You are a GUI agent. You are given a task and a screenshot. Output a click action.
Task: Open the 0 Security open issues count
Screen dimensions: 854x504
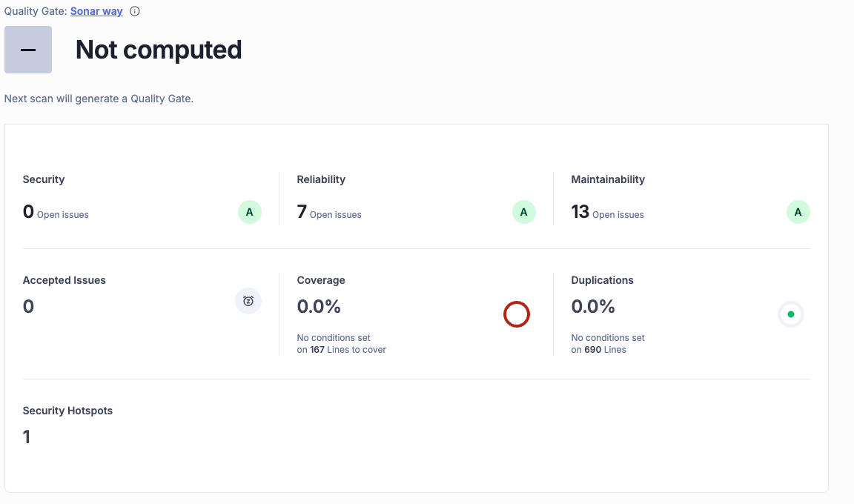pyautogui.click(x=28, y=212)
